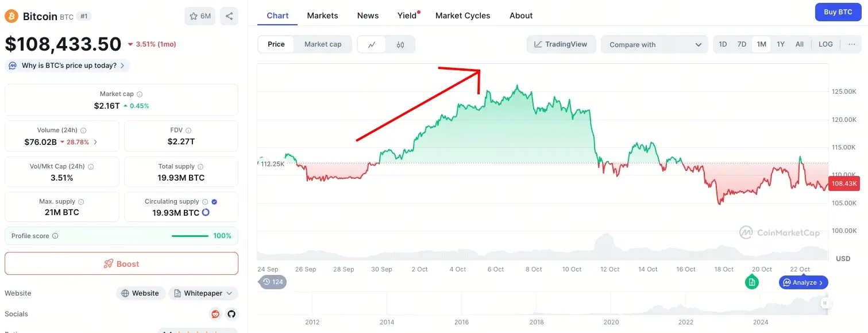This screenshot has width=868, height=333.
Task: Select the line chart view icon
Action: point(372,44)
